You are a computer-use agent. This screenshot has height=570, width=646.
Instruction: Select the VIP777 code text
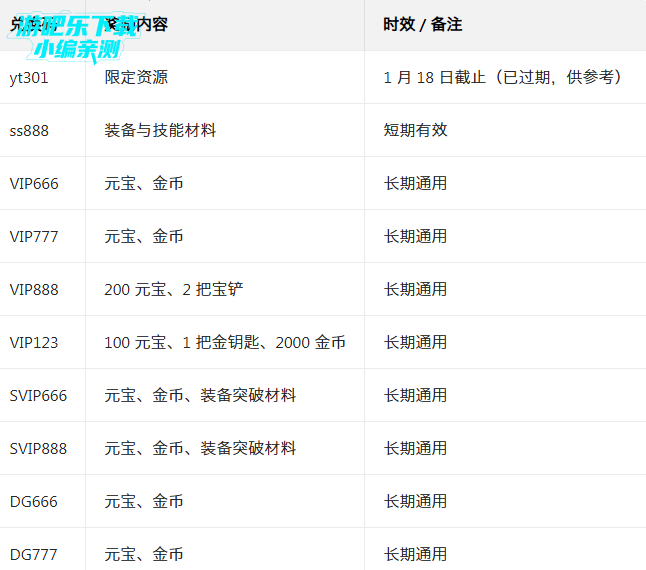(34, 236)
